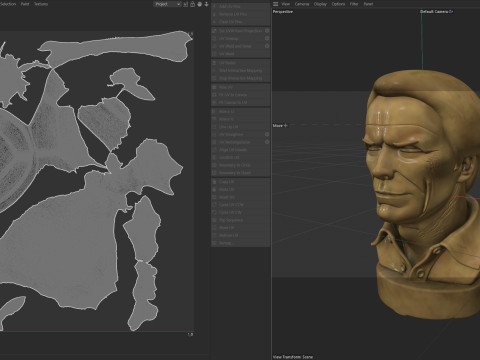This screenshot has height=360, width=480.
Task: Click Reset UV
Action: (x=241, y=197)
